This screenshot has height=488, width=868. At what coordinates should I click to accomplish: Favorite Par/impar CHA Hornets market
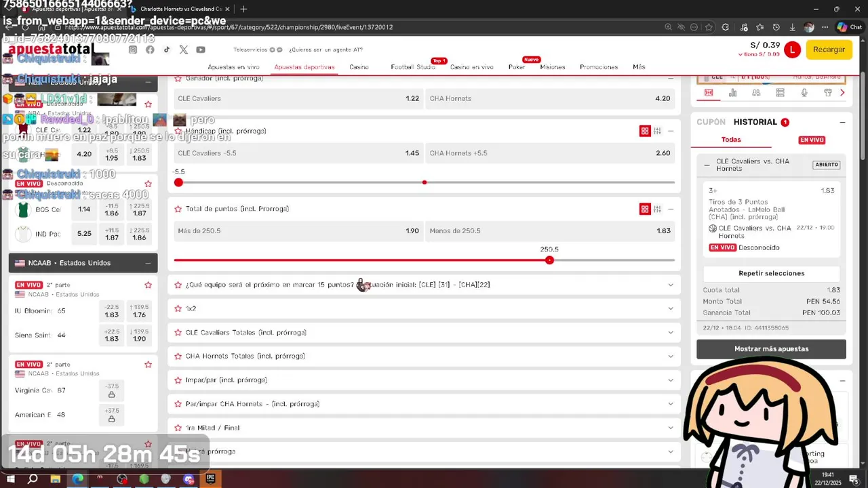tap(178, 404)
